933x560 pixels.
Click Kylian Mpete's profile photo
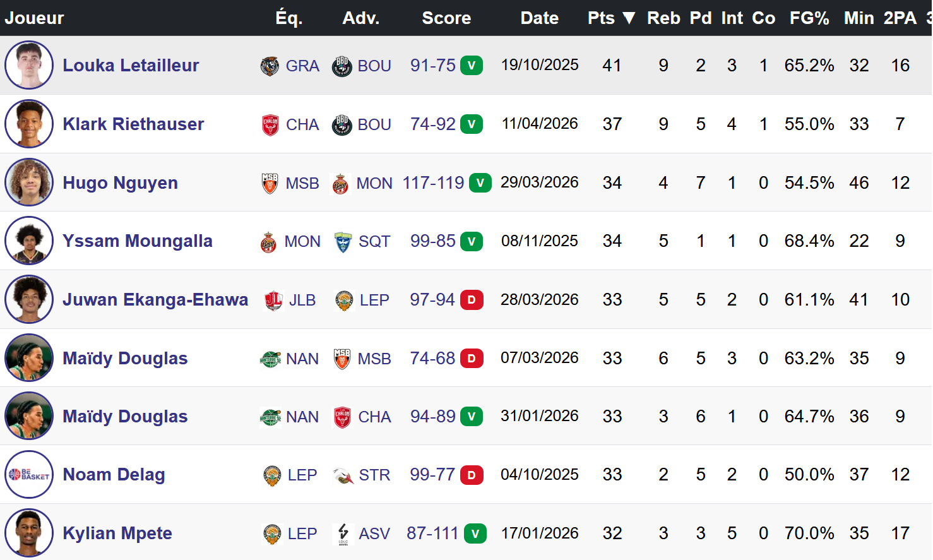(x=29, y=533)
